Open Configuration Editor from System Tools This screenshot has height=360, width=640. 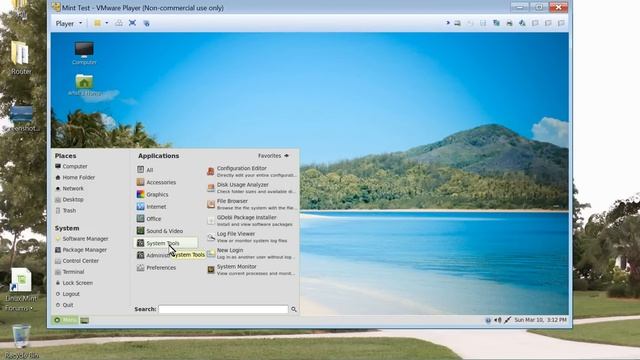[251, 171]
